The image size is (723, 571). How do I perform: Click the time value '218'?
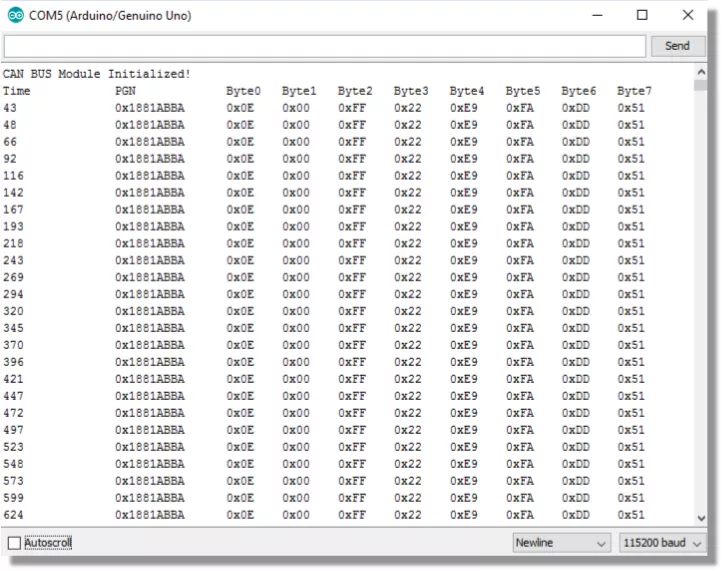point(13,244)
